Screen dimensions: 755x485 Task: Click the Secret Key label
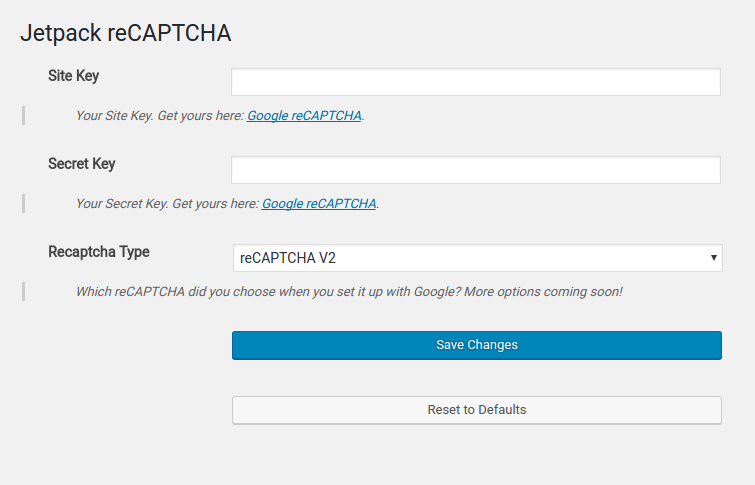[82, 164]
